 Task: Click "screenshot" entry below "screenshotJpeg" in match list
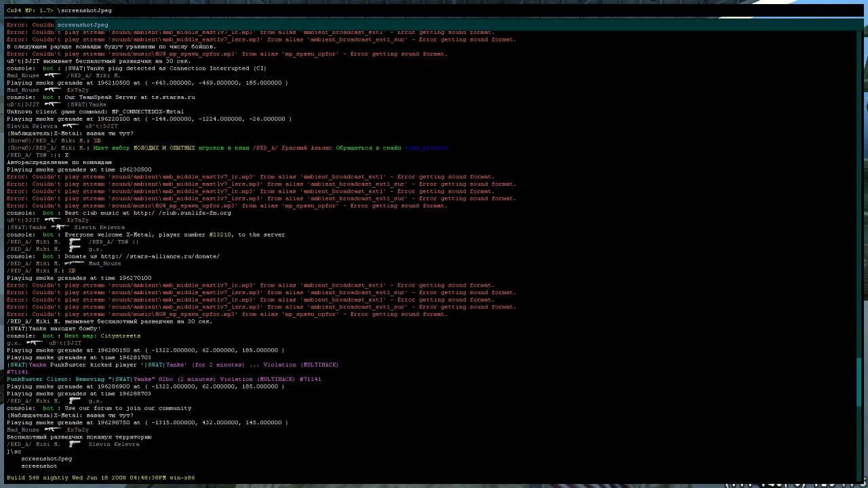tap(39, 466)
